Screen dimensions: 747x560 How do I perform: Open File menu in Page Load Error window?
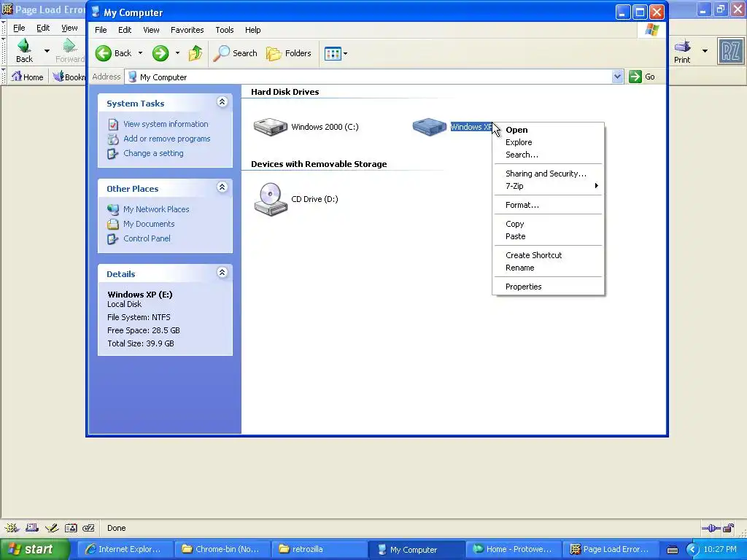click(x=19, y=28)
